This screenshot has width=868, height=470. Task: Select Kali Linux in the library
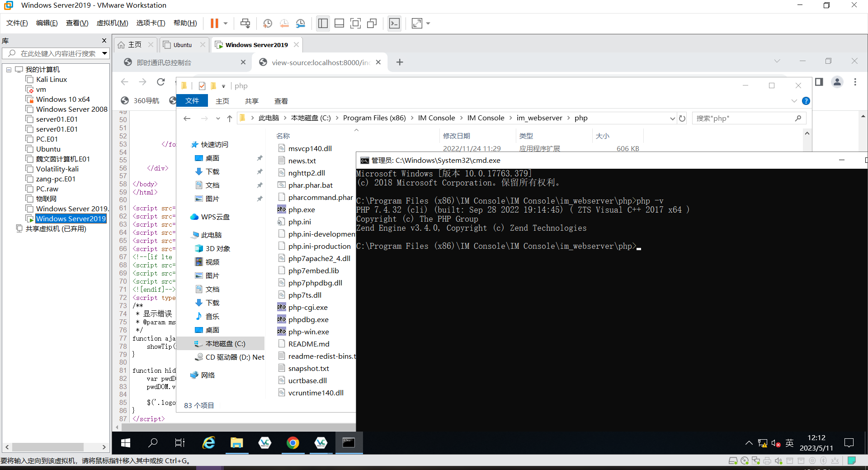click(52, 80)
